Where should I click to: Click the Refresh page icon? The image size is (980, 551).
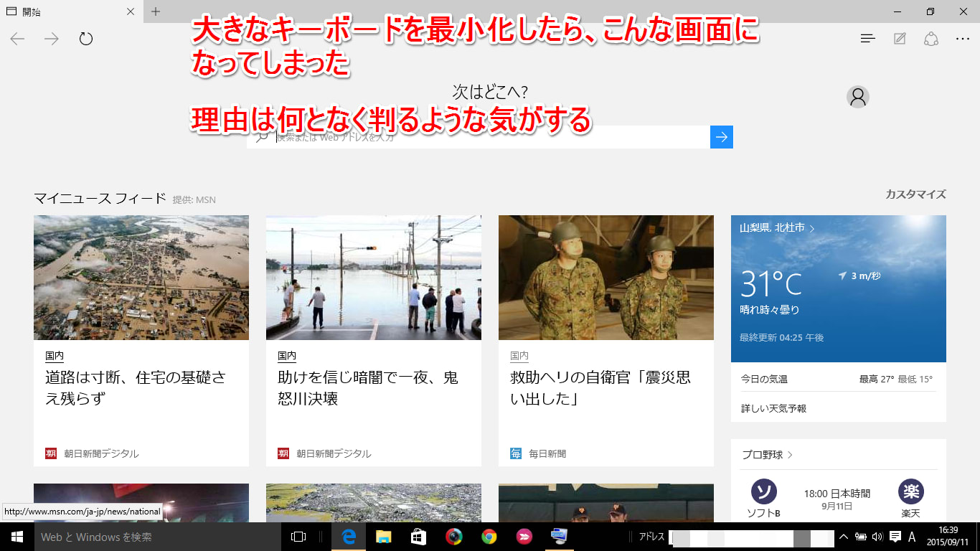point(86,39)
